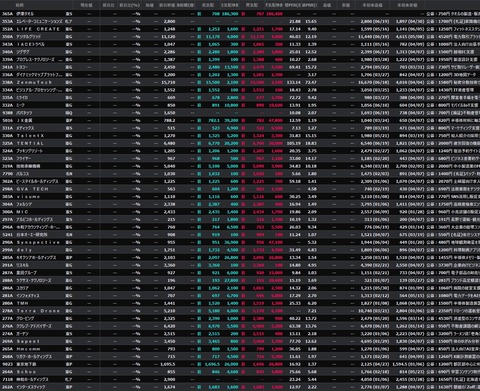Image resolution: width=480 pixels, height=391 pixels.
Task: Select the dely stock name
Action: [24, 250]
